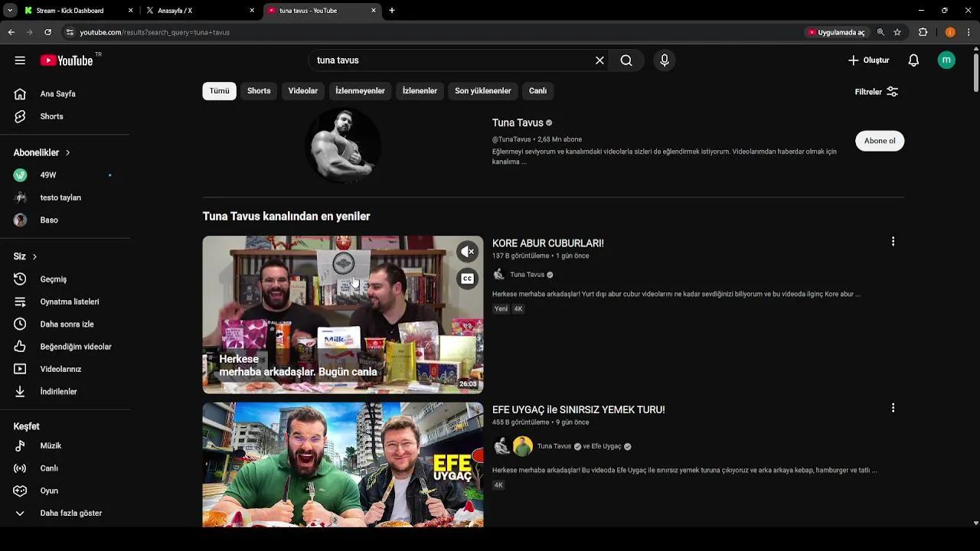Open Oynatma listeleri playlists
Image resolution: width=980 pixels, height=551 pixels.
pos(65,302)
